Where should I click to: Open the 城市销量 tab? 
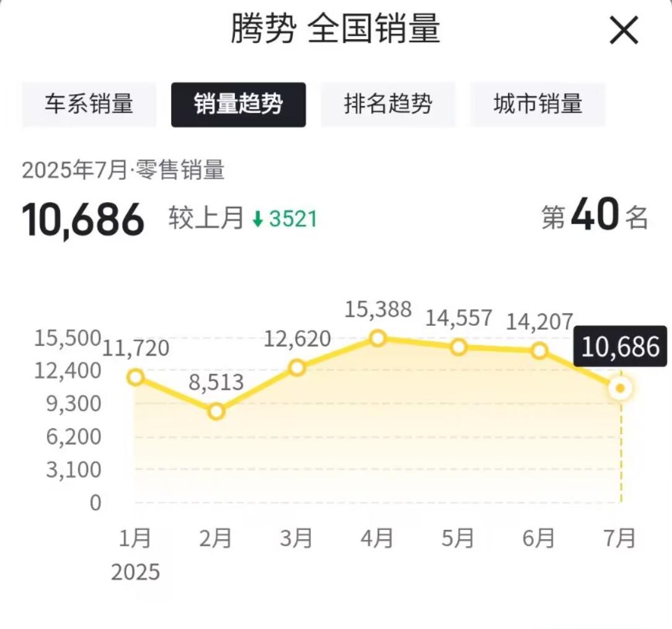click(538, 105)
